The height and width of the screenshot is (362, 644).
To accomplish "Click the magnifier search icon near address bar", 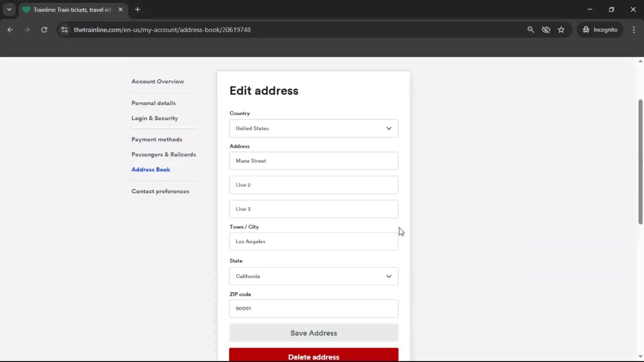I will coord(531,29).
